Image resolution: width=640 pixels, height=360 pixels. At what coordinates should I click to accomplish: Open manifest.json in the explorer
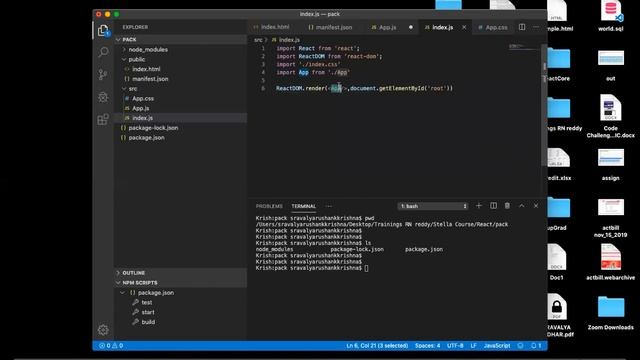point(150,79)
